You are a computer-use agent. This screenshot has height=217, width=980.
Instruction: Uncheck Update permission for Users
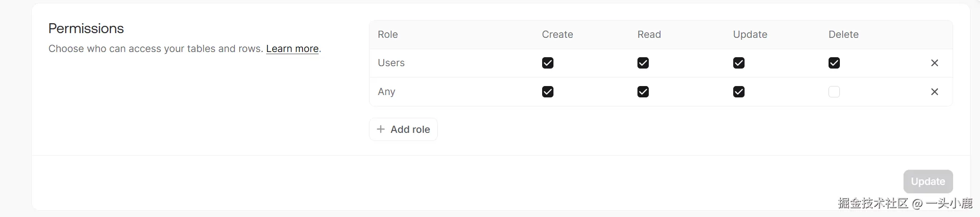point(738,63)
